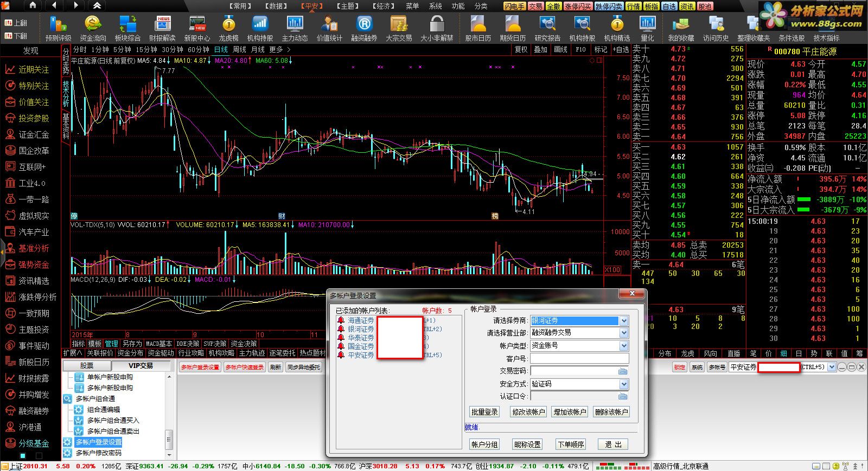This screenshot has height=471, width=868.
Task: Open the 访问历史 toolbar icon
Action: (716, 28)
